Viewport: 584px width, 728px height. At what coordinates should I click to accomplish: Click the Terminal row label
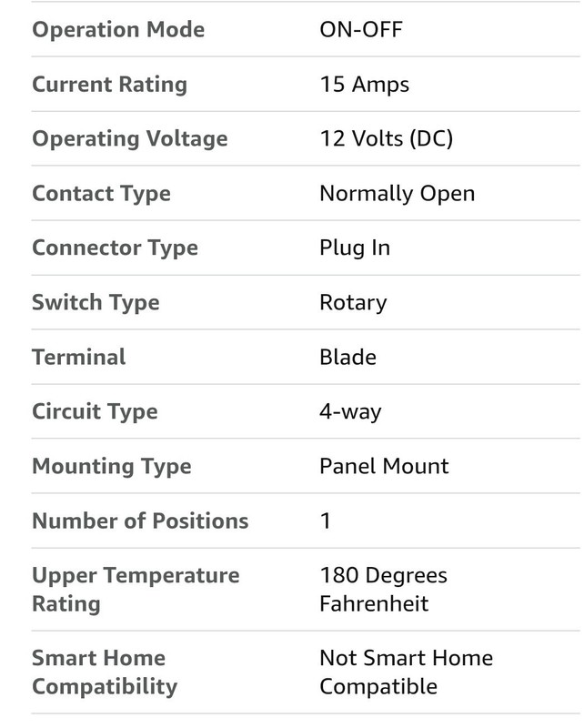[79, 357]
